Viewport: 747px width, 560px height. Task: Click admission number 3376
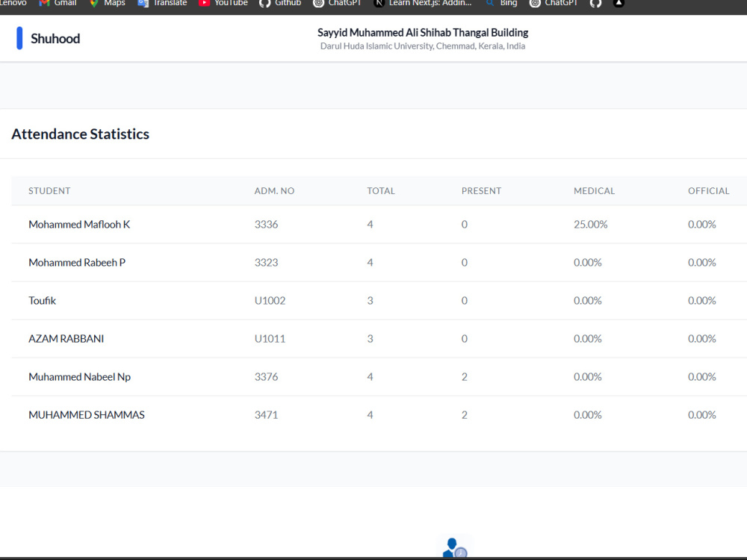(x=267, y=376)
